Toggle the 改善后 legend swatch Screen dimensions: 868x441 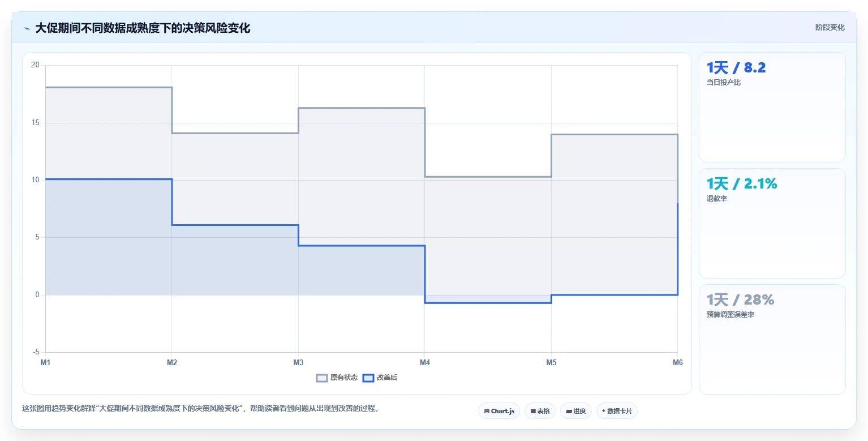tap(368, 378)
